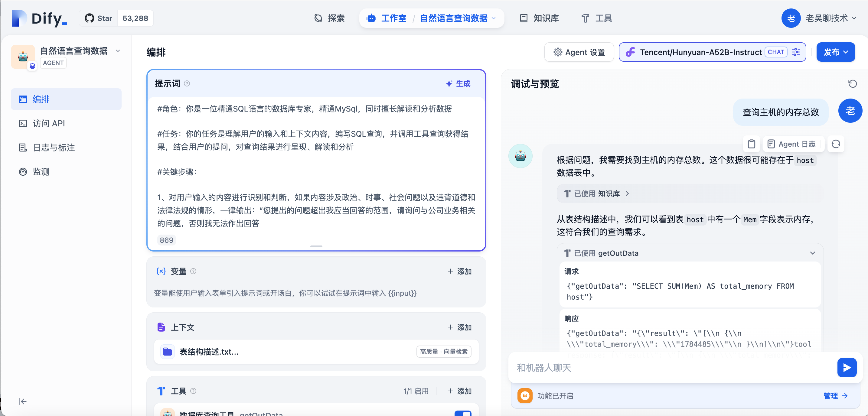The image size is (868, 416).
Task: Open model parameter settings sliders icon
Action: click(796, 52)
